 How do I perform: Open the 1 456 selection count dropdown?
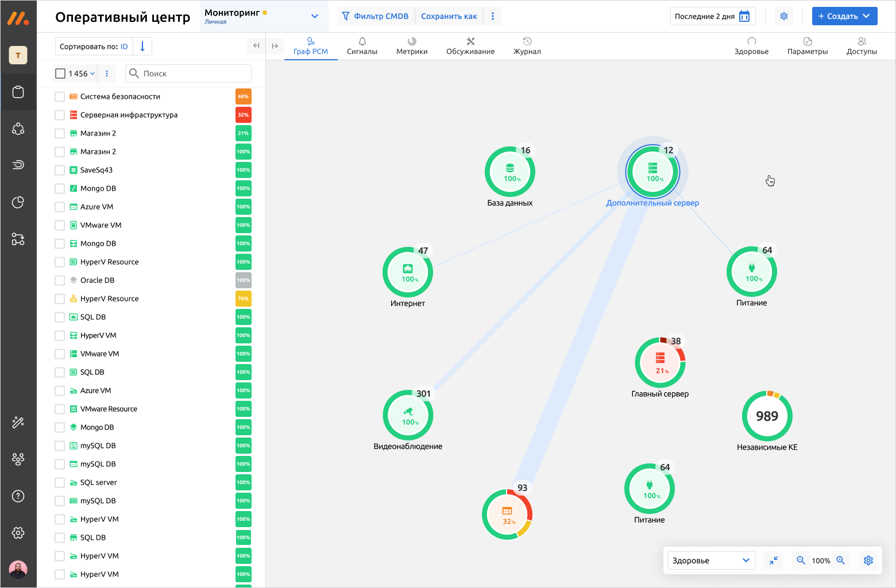[x=82, y=73]
